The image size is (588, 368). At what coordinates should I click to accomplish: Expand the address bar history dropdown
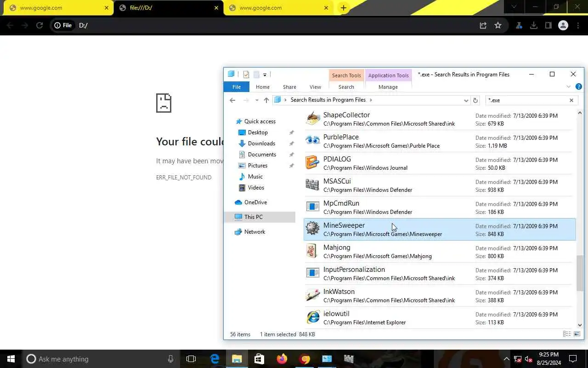click(466, 100)
